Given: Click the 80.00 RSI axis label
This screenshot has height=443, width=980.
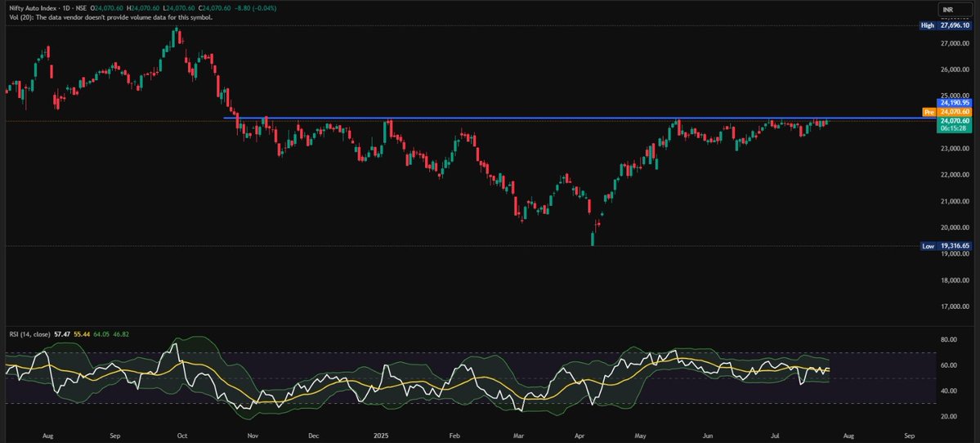Looking at the screenshot, I should [x=949, y=340].
